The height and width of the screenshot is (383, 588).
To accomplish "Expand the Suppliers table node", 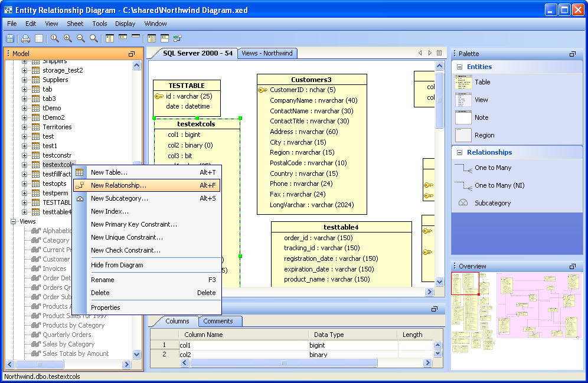I will pos(25,80).
